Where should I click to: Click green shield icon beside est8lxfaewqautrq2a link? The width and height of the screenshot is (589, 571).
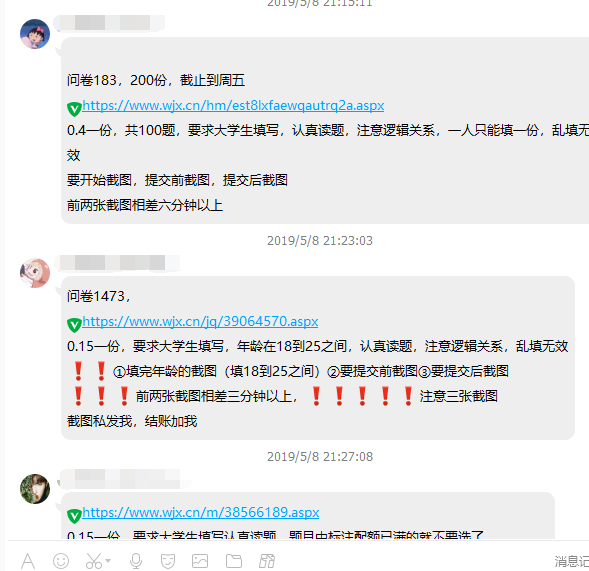74,109
